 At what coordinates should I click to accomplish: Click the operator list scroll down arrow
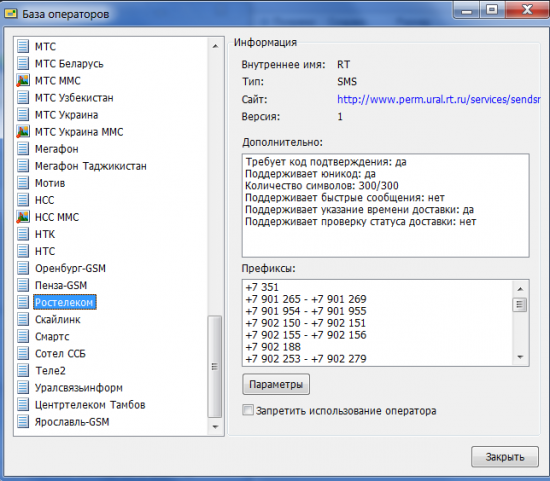pos(215,427)
